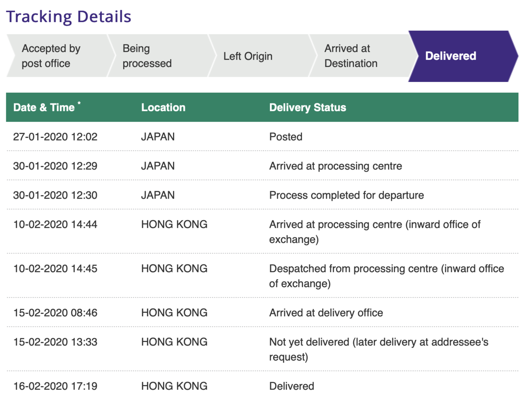Select the Arrived at Destination step

coord(351,56)
